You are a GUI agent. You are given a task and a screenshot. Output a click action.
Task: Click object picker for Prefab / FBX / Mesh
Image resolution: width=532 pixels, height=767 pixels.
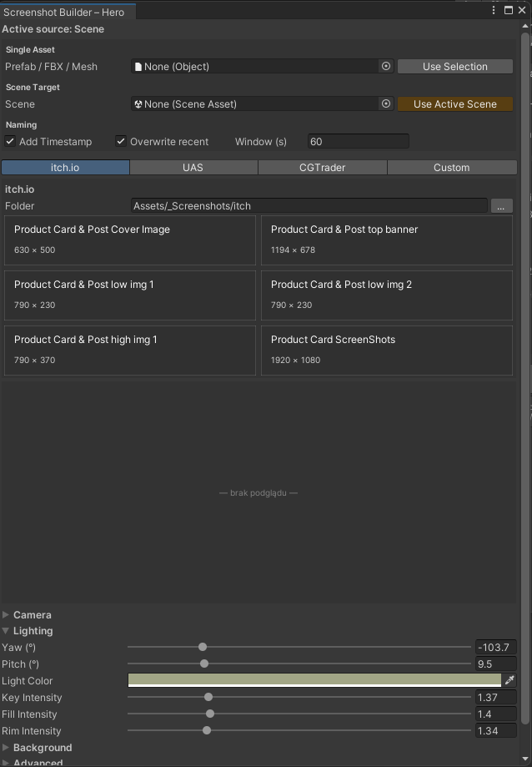pyautogui.click(x=386, y=67)
